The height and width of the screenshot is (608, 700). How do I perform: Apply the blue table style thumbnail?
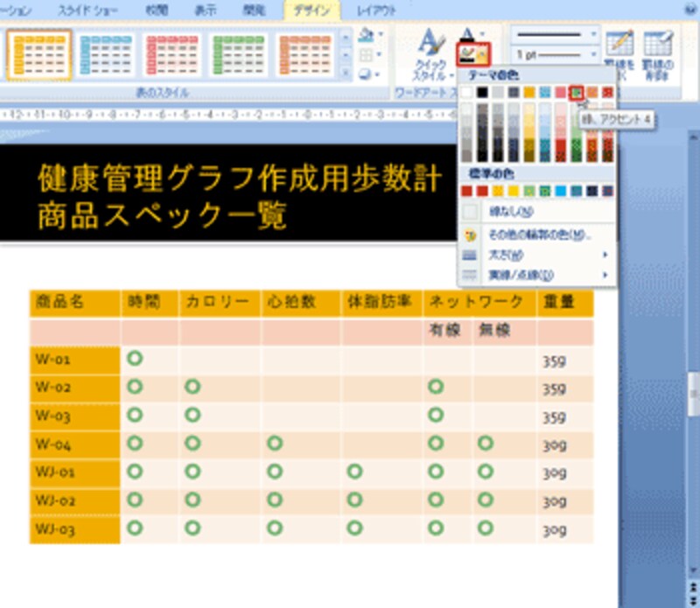(106, 55)
